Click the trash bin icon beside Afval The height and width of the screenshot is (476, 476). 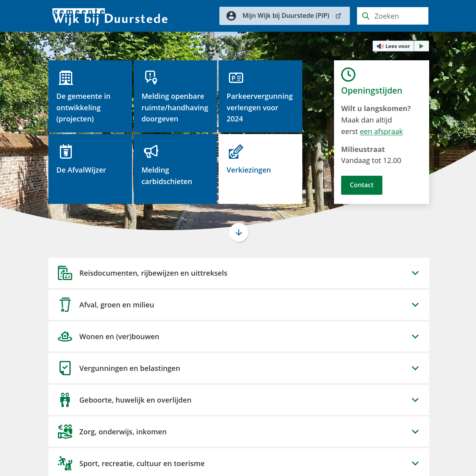coord(65,305)
